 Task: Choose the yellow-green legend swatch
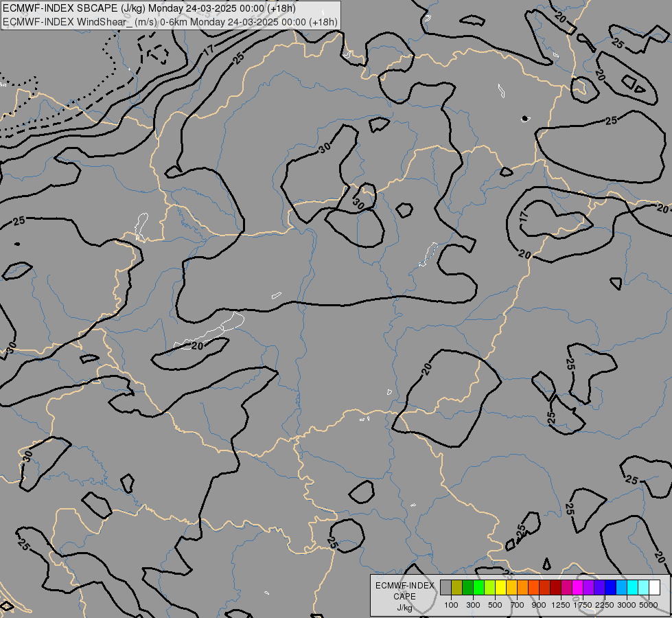coord(490,587)
